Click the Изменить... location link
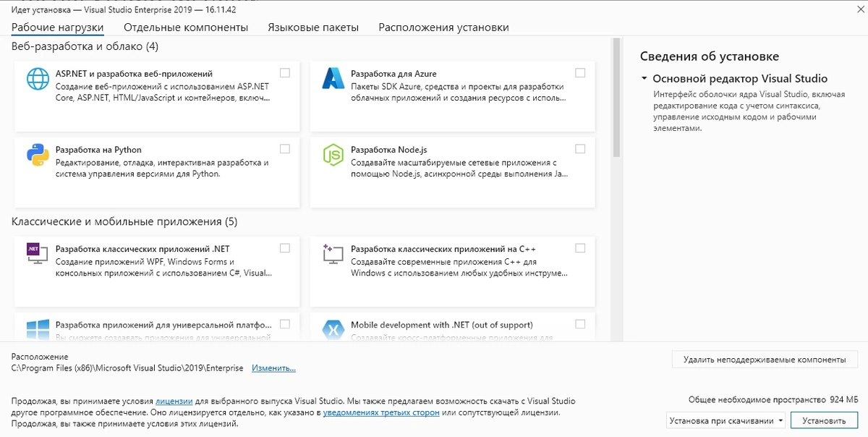 (273, 368)
